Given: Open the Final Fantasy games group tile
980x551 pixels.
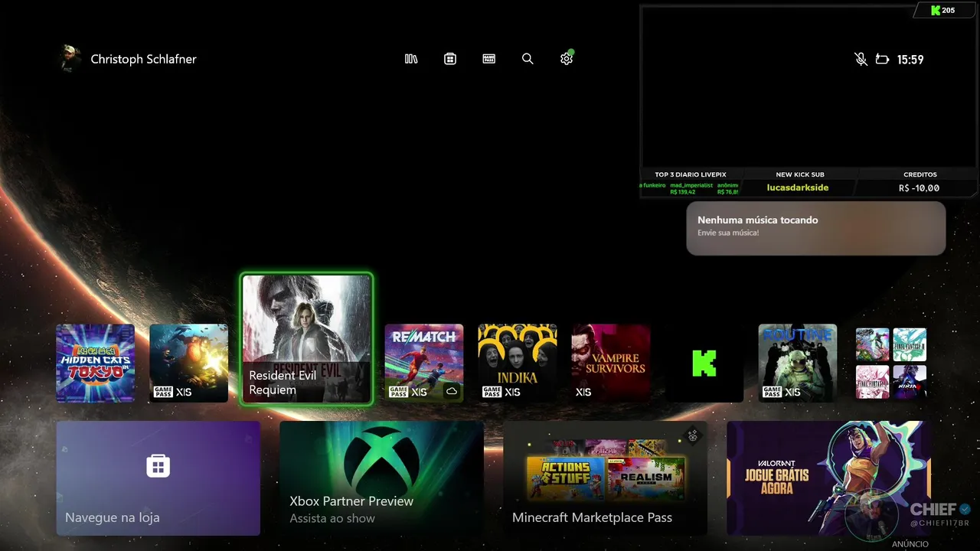Looking at the screenshot, I should (891, 363).
